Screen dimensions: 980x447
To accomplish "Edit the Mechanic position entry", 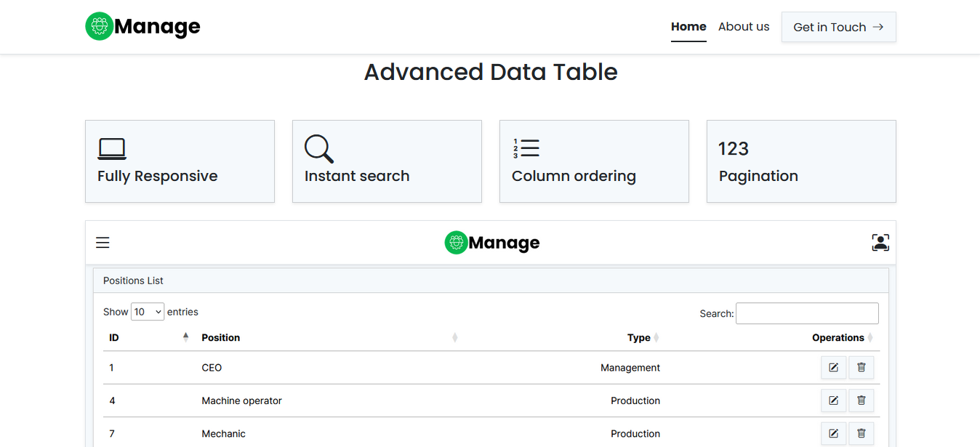I will click(833, 434).
